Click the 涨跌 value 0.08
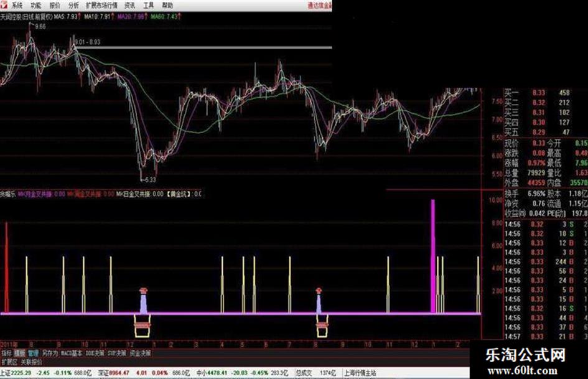This screenshot has width=588, height=379. click(x=538, y=153)
